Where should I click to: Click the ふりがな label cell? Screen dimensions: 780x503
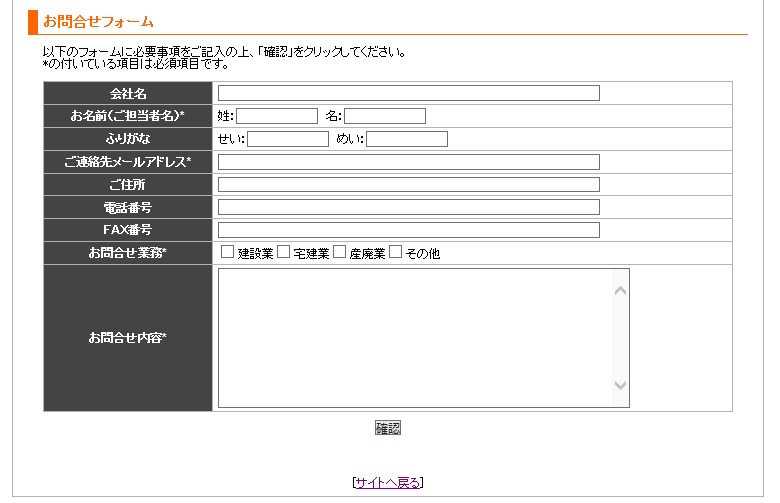[128, 139]
